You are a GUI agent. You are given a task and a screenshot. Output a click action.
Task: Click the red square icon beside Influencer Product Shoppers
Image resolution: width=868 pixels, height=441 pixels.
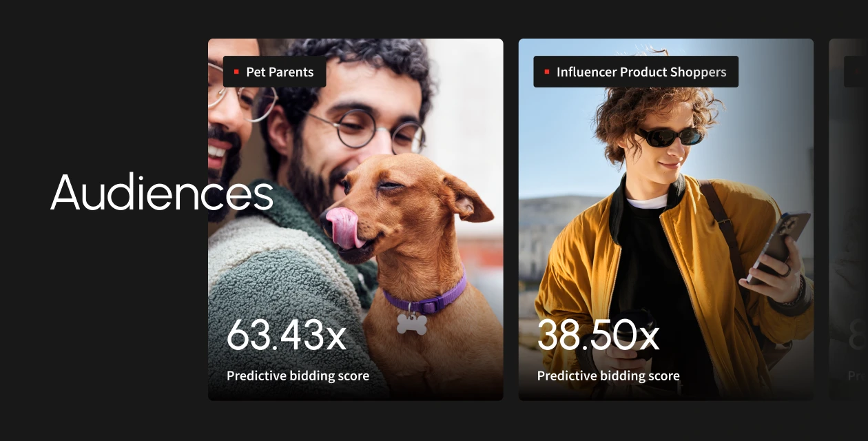click(x=547, y=72)
